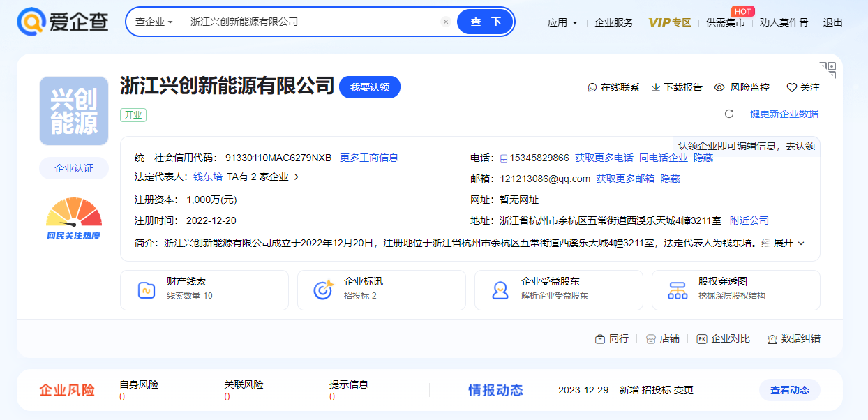Click the 更多工商信息 link
The width and height of the screenshot is (868, 420).
(x=369, y=158)
